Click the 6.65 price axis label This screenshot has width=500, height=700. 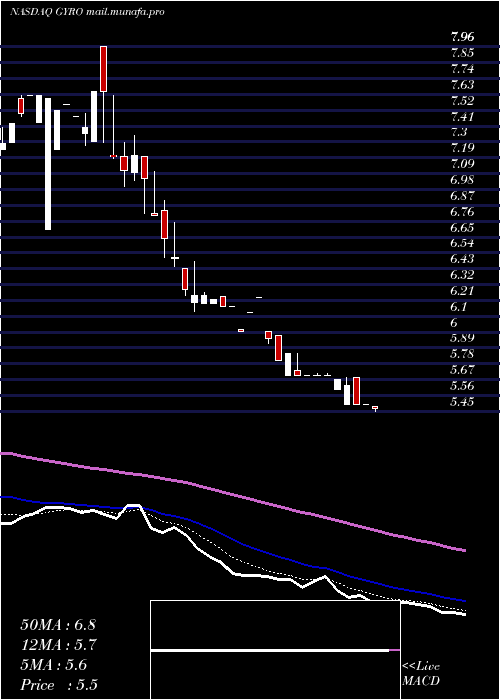click(x=462, y=228)
